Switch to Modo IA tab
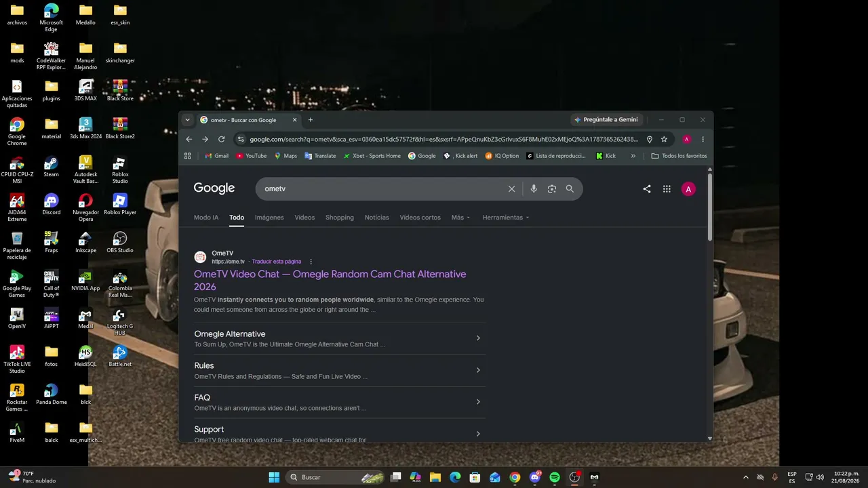Viewport: 868px width, 488px height. click(x=206, y=218)
